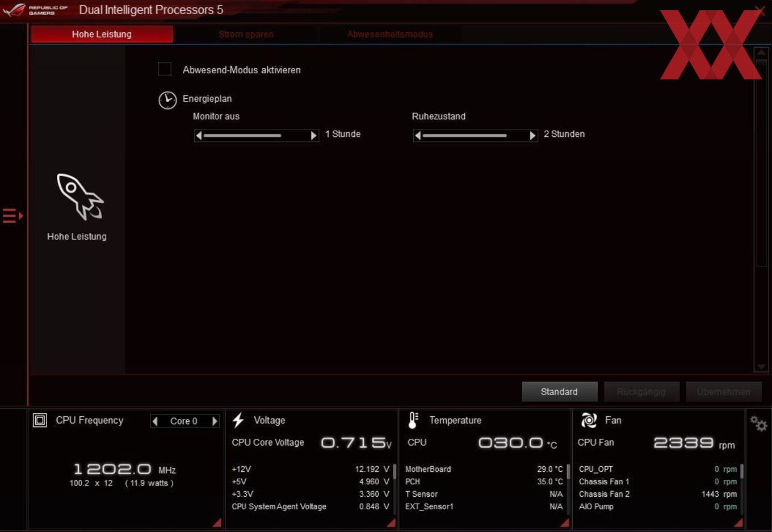The width and height of the screenshot is (772, 532).
Task: Expand the Voltage panel corner triangle
Action: tap(392, 523)
